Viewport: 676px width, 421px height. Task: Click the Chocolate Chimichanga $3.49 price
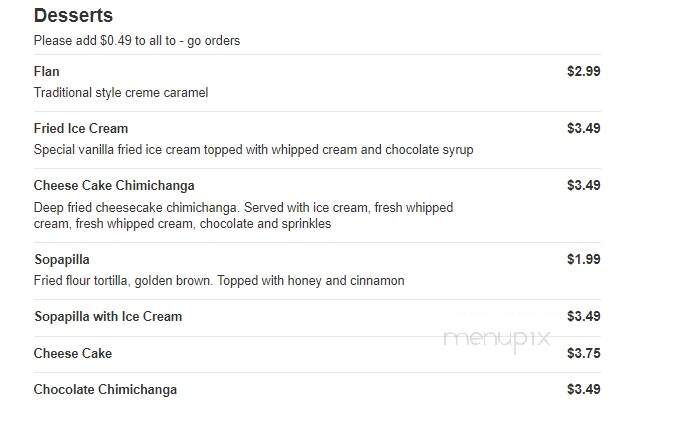583,389
